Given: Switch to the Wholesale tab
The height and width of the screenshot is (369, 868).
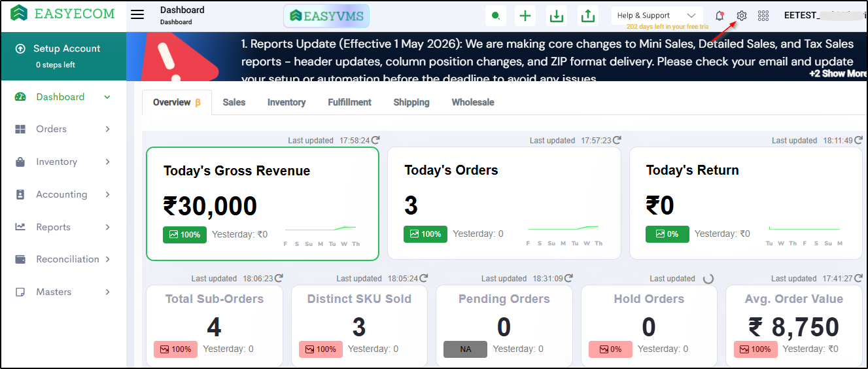Looking at the screenshot, I should coord(473,102).
